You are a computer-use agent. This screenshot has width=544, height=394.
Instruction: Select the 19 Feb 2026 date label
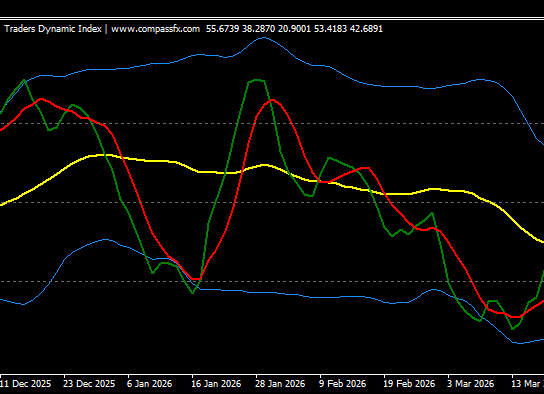point(409,384)
